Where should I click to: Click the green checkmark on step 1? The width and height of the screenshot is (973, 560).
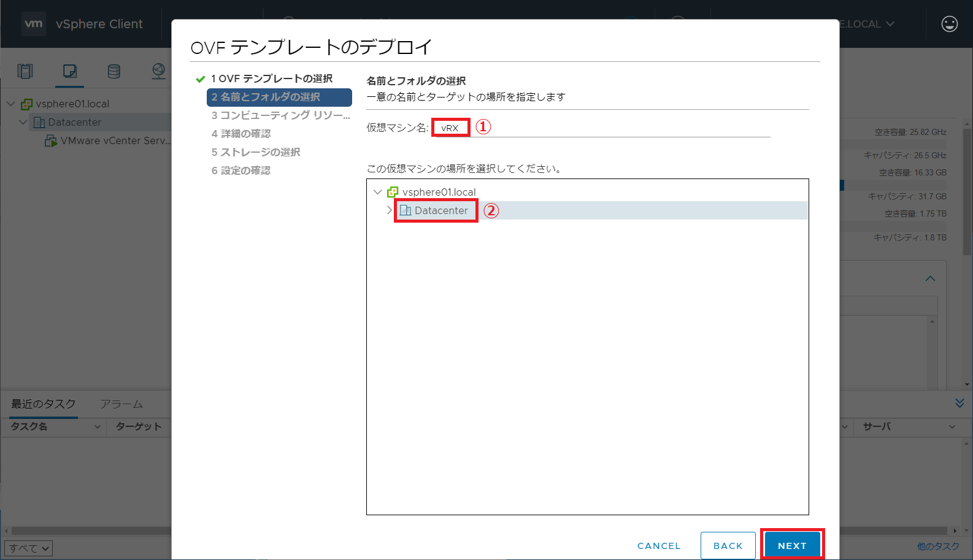[200, 79]
